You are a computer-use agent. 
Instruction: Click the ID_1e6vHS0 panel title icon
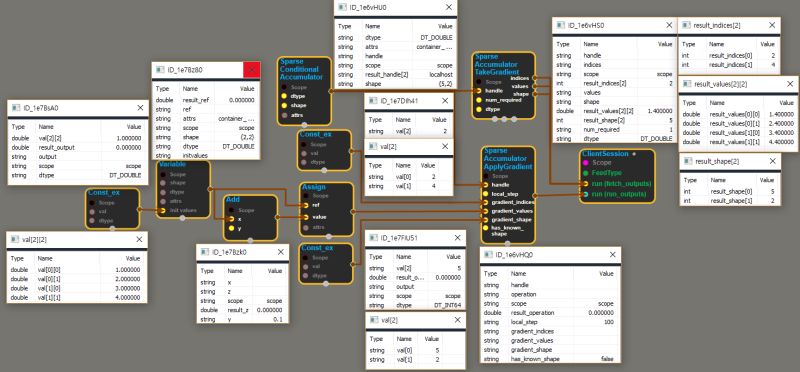[561, 25]
